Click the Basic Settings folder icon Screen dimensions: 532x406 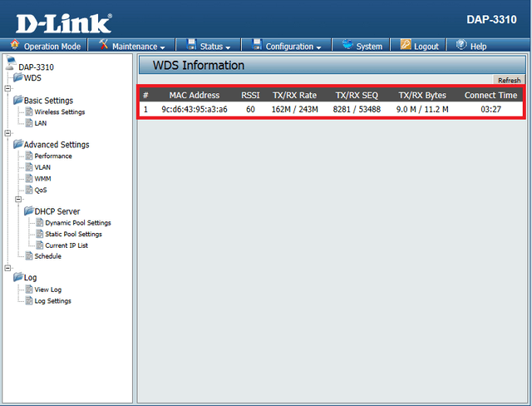click(18, 100)
